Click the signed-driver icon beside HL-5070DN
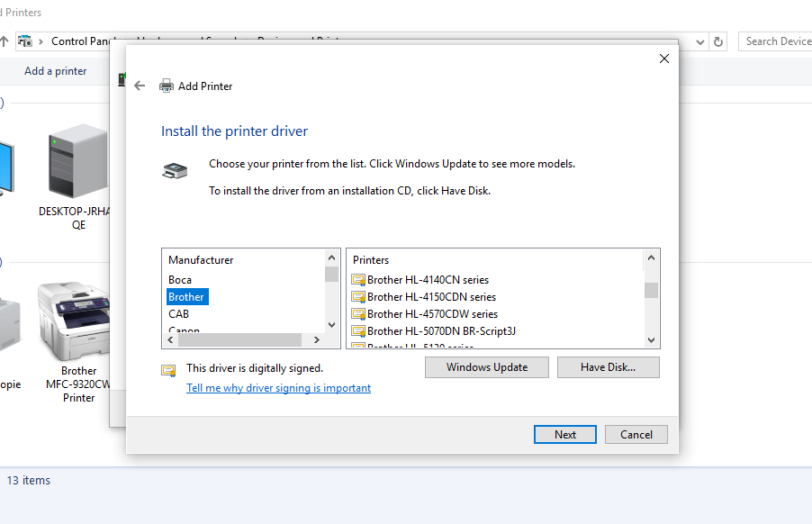 pos(358,331)
